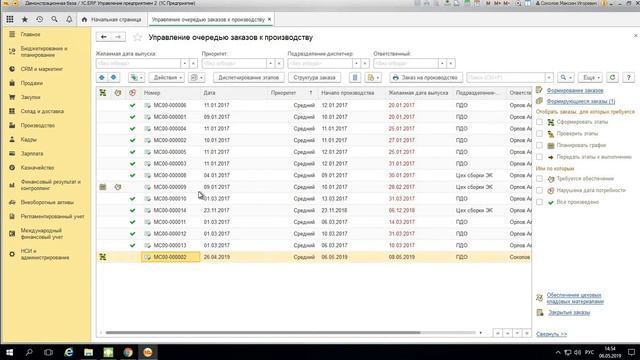
Task: Launch the 1C app in the taskbar
Action: (x=148, y=352)
